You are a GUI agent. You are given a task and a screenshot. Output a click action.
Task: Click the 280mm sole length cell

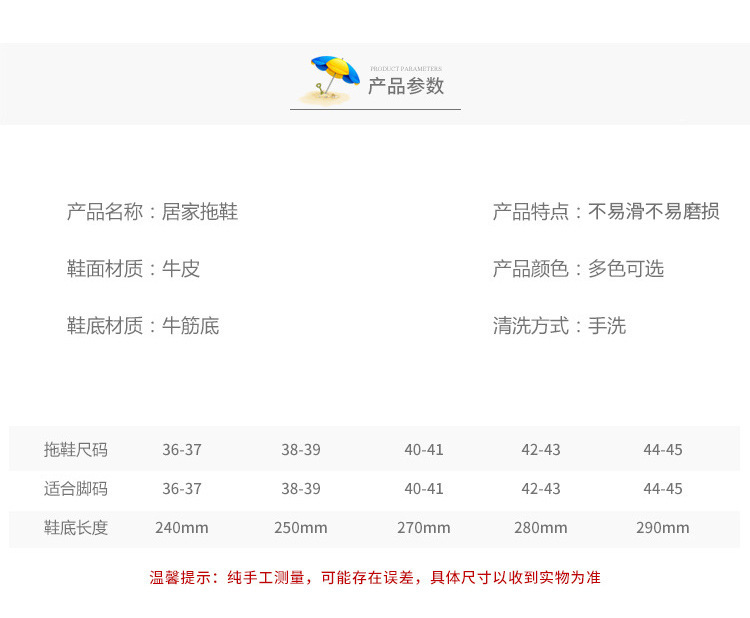541,528
